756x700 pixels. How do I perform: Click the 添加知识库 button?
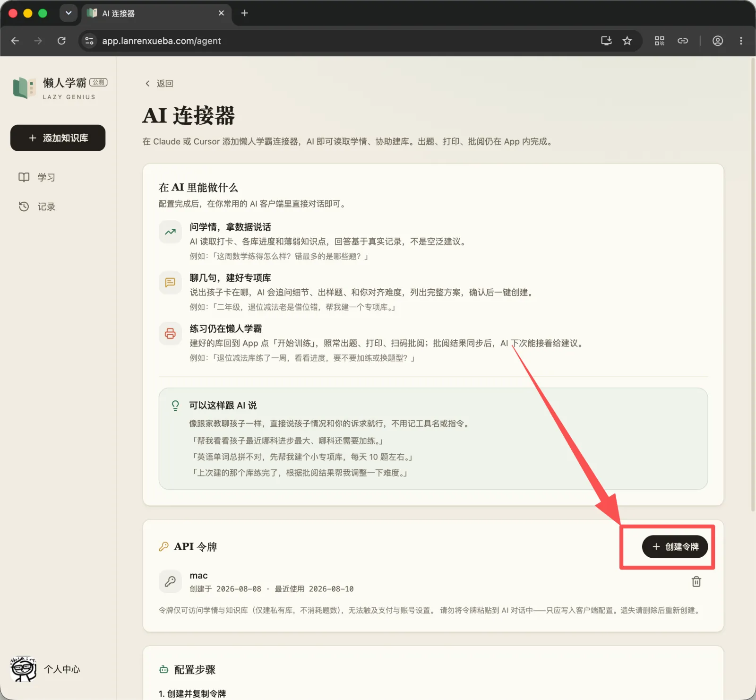coord(58,138)
